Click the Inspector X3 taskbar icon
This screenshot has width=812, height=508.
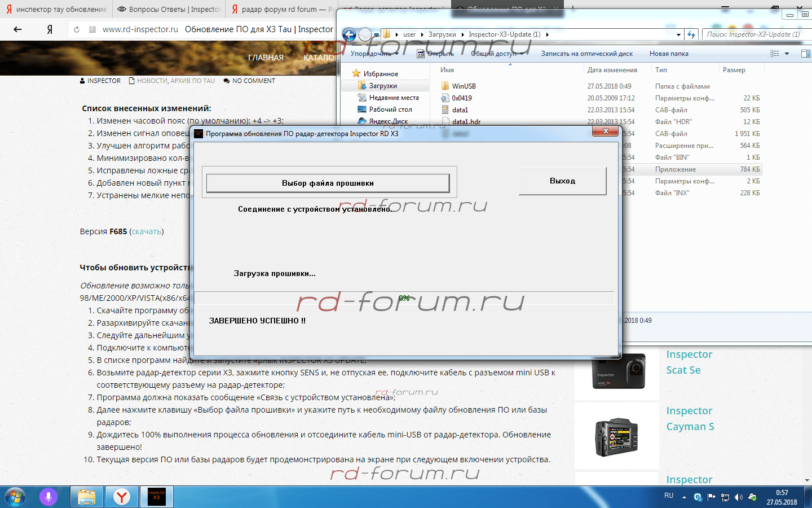click(x=156, y=497)
